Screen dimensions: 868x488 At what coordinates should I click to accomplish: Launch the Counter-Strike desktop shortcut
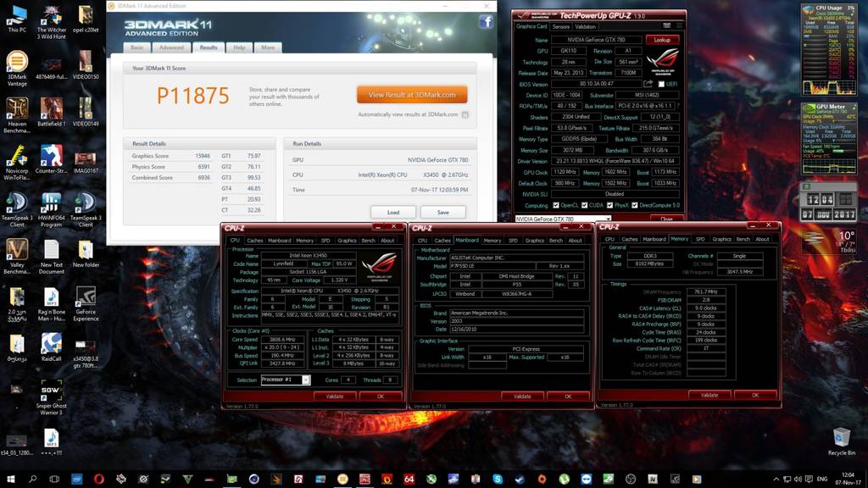(51, 158)
